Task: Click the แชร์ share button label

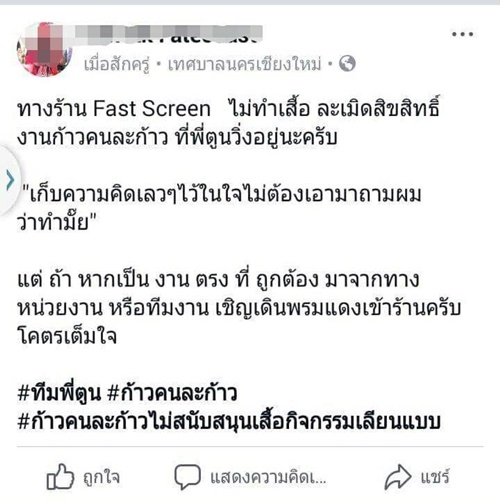Action: coord(435,477)
